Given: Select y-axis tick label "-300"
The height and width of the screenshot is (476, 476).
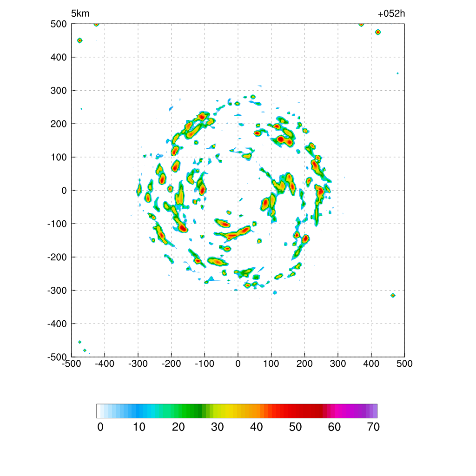Looking at the screenshot, I should pos(57,291).
